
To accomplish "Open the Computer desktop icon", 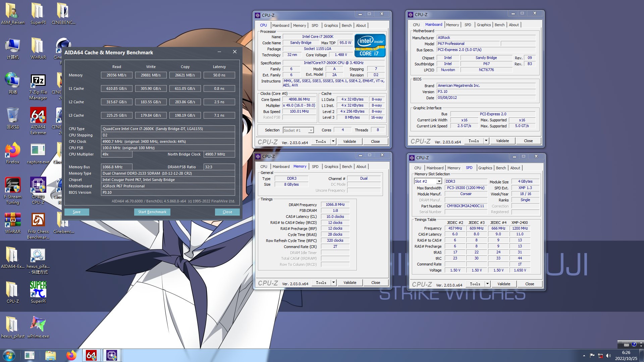I will click(x=13, y=48).
